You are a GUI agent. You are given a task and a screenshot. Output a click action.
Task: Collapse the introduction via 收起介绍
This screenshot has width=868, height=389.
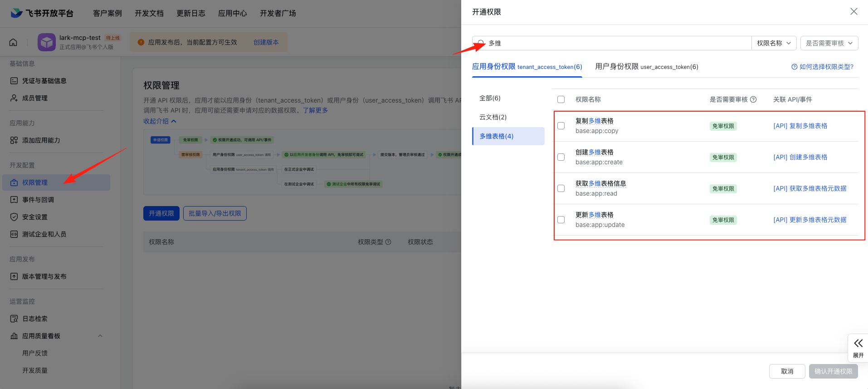pyautogui.click(x=160, y=121)
